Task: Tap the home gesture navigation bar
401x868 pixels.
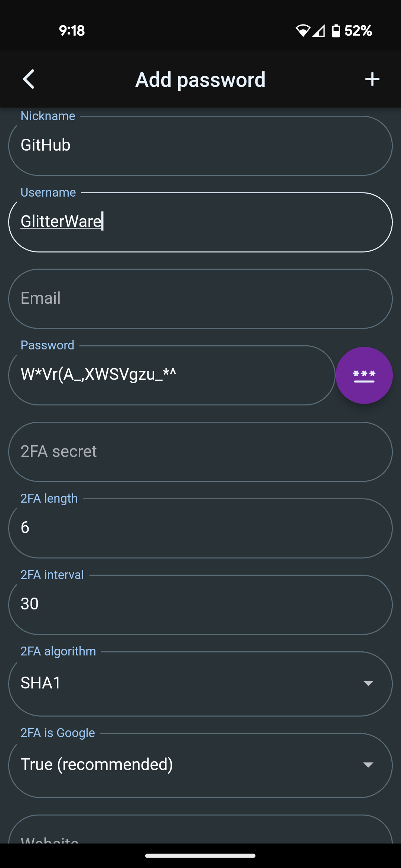Action: pyautogui.click(x=200, y=856)
